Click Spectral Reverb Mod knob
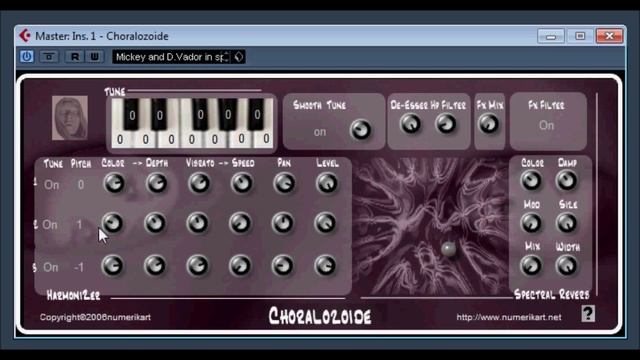The height and width of the screenshot is (360, 640). coord(531,223)
